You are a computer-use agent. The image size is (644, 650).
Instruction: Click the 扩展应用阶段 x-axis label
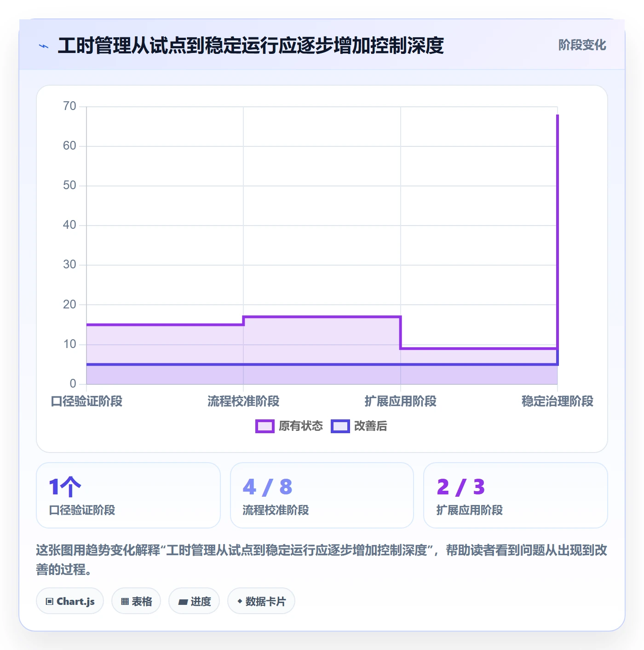(401, 401)
